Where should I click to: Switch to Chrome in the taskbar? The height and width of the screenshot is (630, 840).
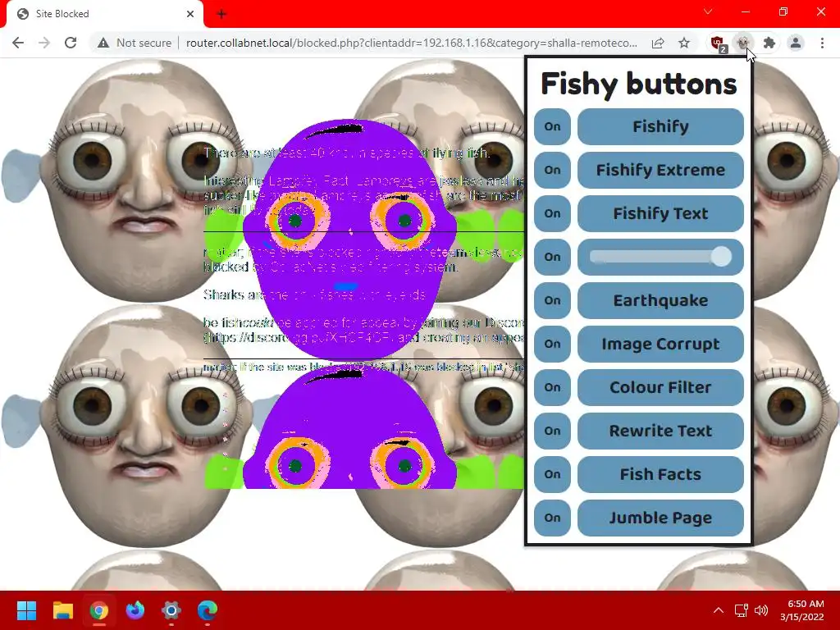pyautogui.click(x=99, y=610)
